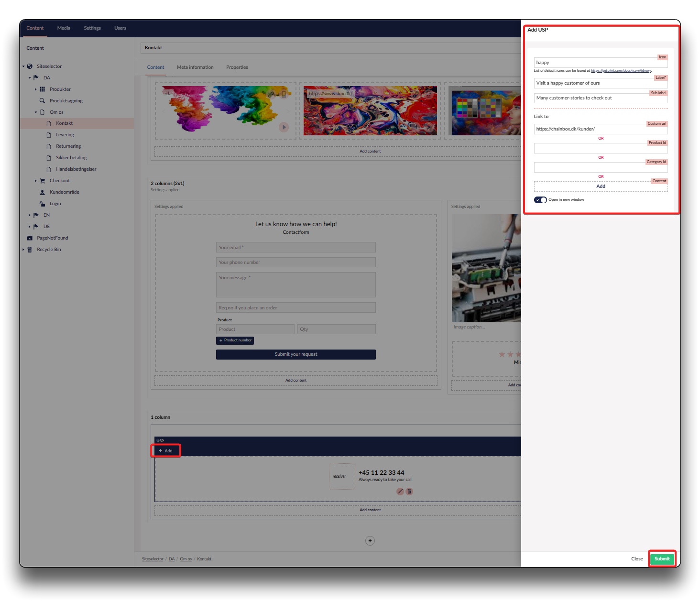The width and height of the screenshot is (700, 602).
Task: Toggle the 'Open in new window' switch
Action: point(540,200)
